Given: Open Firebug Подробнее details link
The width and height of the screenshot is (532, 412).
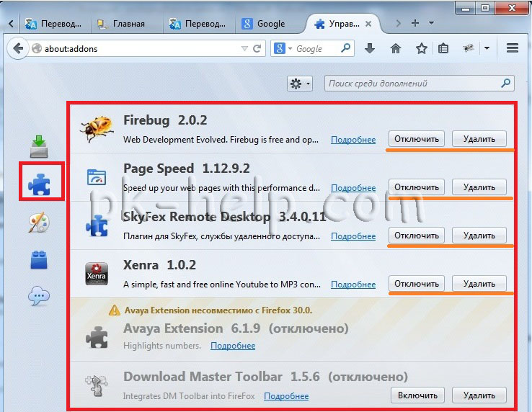Looking at the screenshot, I should 353,140.
